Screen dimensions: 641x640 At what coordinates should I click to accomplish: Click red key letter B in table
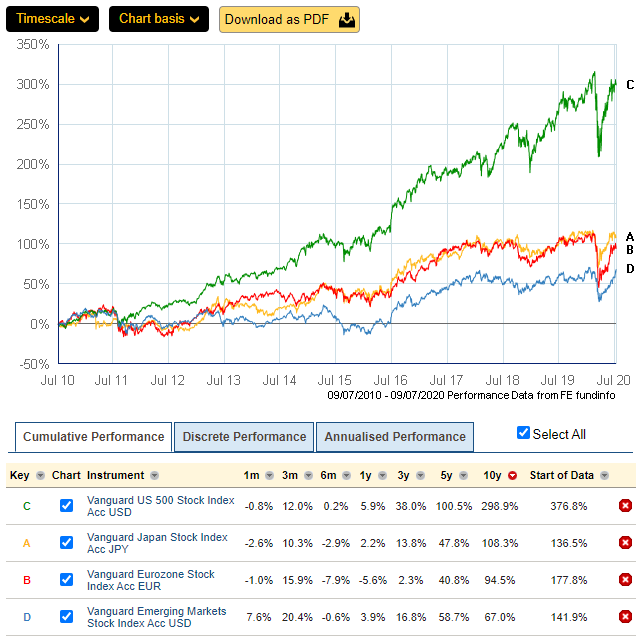click(27, 580)
